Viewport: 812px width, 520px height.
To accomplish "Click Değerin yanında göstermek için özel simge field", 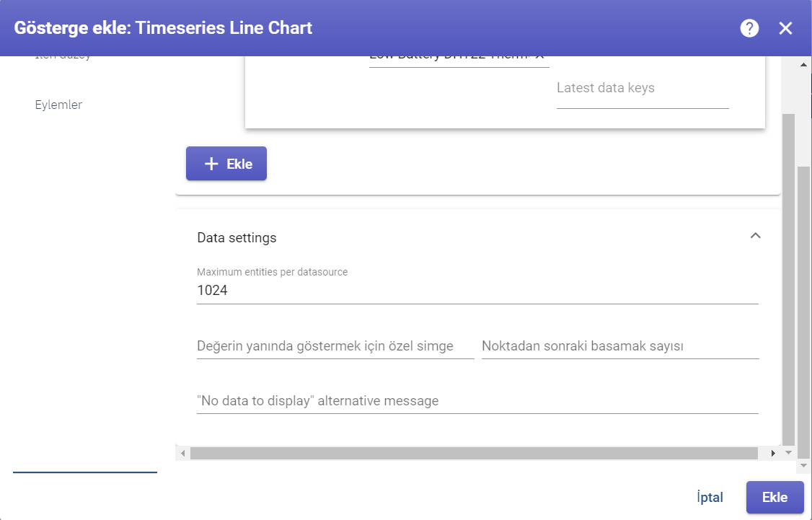I will tap(335, 346).
